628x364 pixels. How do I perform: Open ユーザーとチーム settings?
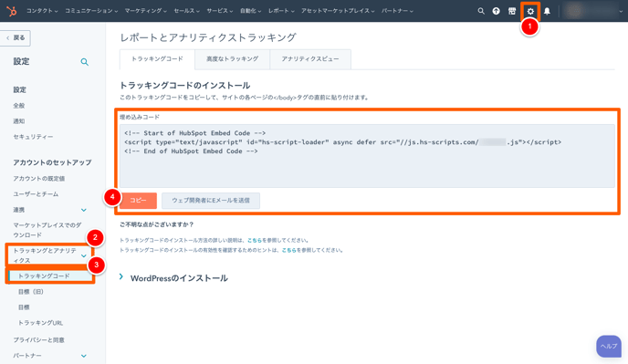36,194
